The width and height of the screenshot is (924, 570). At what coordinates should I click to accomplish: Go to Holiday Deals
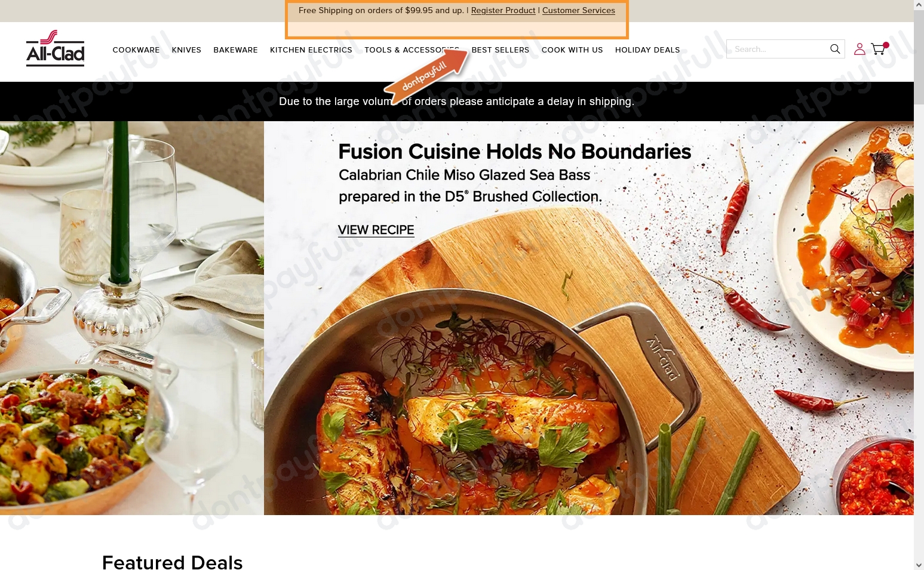tap(647, 50)
